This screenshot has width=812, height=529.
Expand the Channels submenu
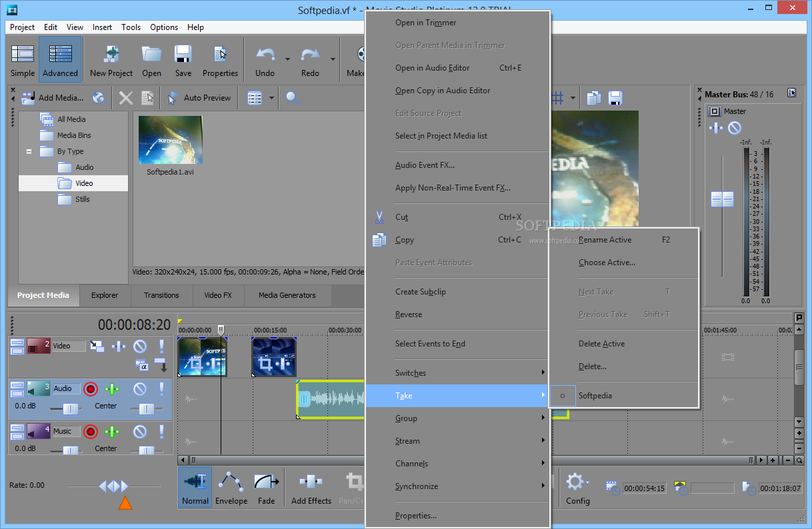457,464
